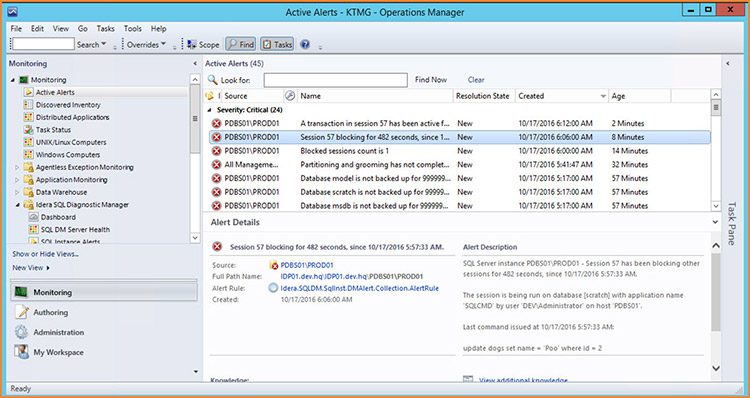This screenshot has width=750, height=398.
Task: Click the Show or Hide Views link
Action: pos(45,254)
